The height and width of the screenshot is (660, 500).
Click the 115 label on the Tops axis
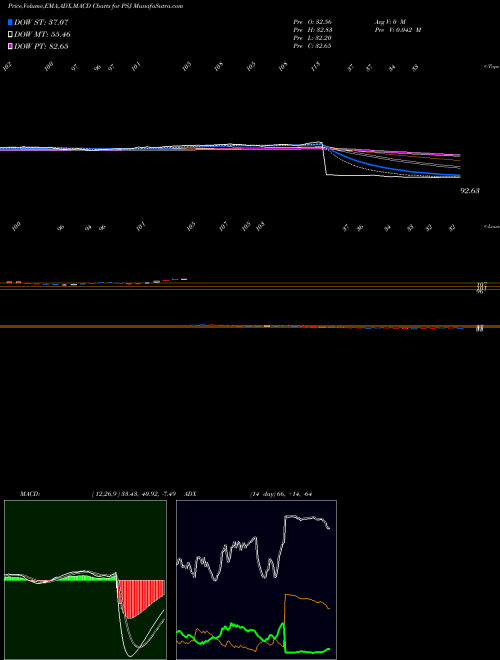point(316,67)
